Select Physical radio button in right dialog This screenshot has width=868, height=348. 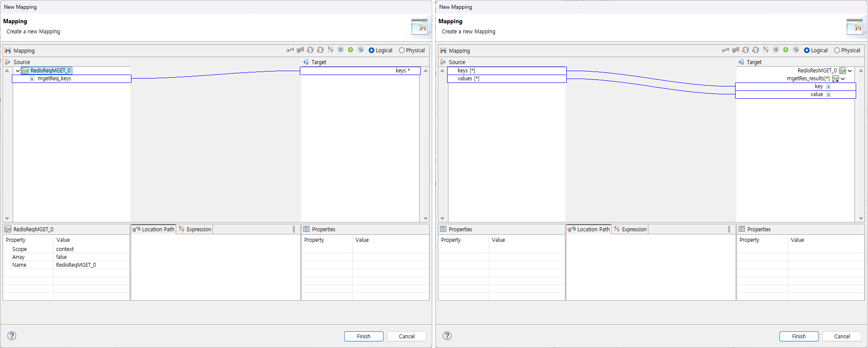coord(837,50)
